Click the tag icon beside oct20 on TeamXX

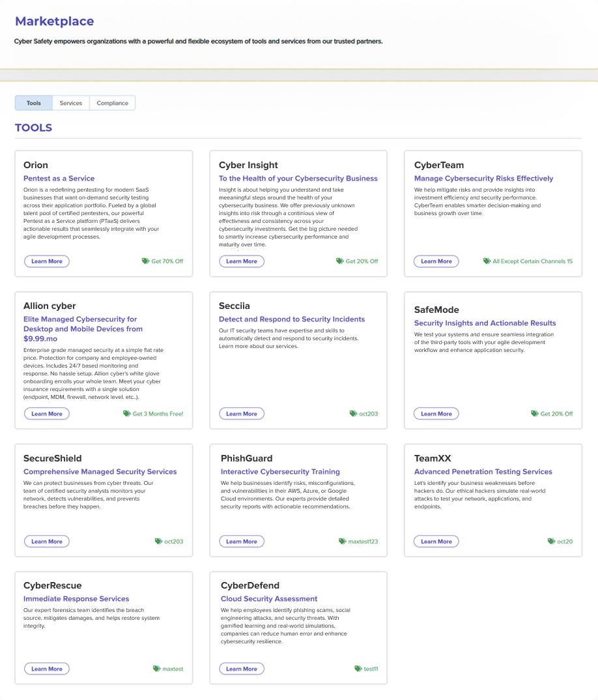[x=552, y=542]
